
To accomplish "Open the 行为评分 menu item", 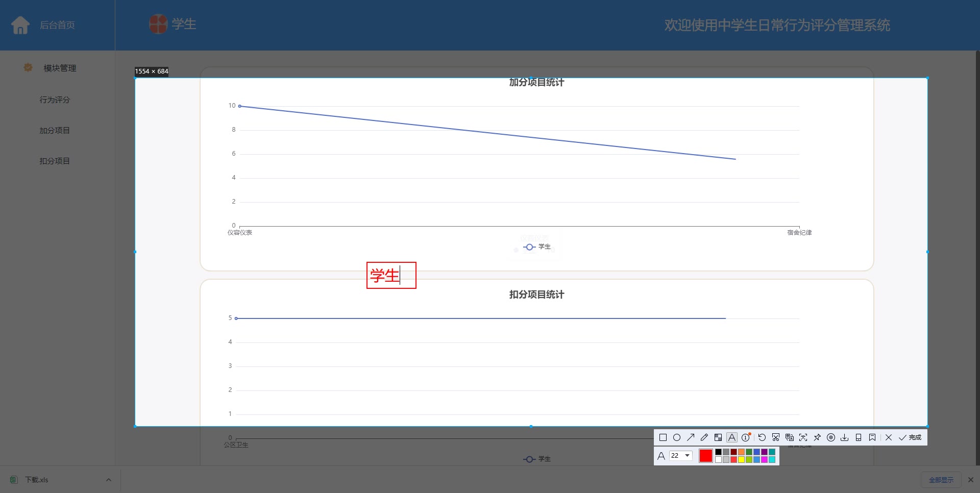I will click(55, 100).
